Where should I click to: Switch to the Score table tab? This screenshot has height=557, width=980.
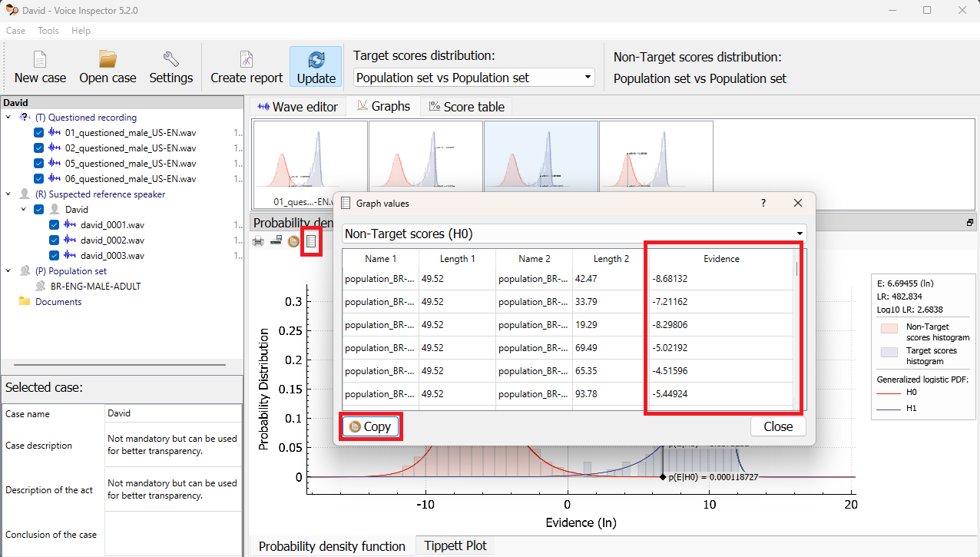point(467,107)
